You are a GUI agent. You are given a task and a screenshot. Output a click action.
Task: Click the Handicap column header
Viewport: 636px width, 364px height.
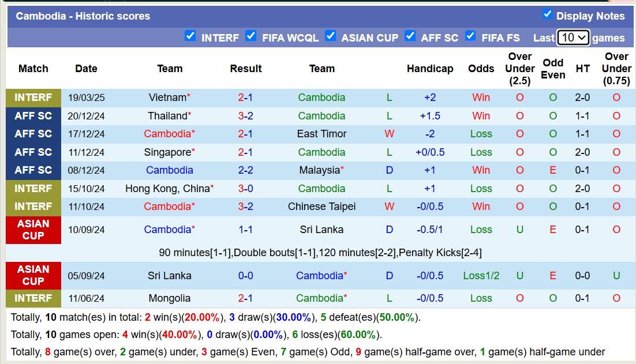[x=430, y=68]
